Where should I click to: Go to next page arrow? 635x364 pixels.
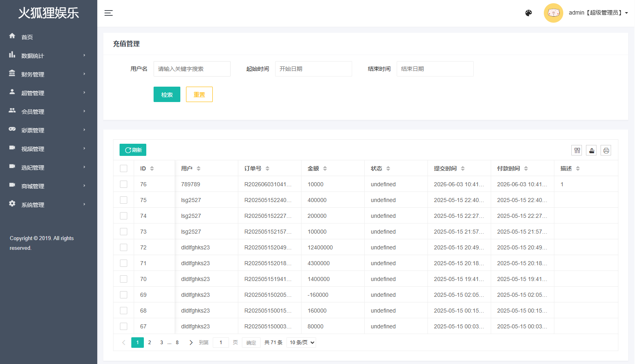pos(191,343)
